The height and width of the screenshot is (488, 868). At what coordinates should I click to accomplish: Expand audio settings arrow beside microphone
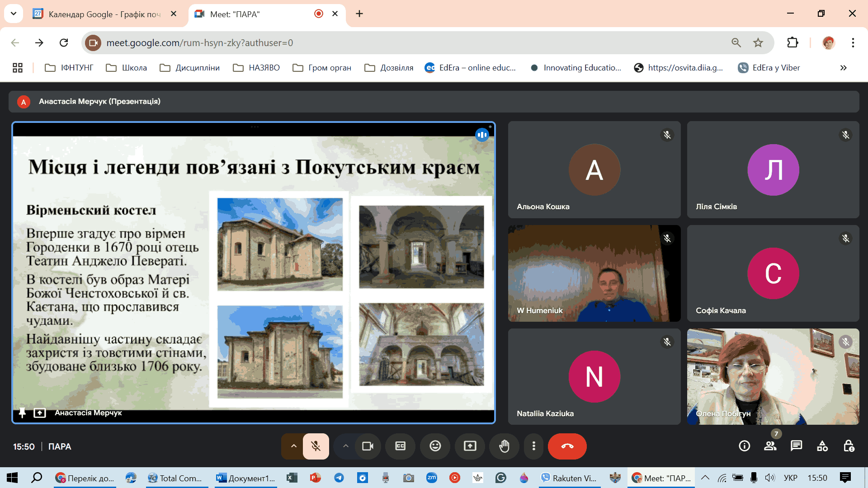point(293,446)
